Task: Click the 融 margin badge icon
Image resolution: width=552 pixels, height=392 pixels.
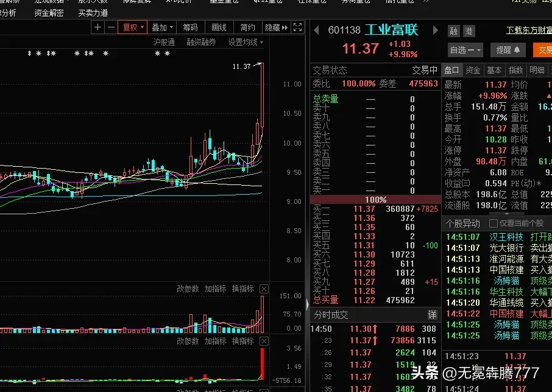Action: coord(453,31)
